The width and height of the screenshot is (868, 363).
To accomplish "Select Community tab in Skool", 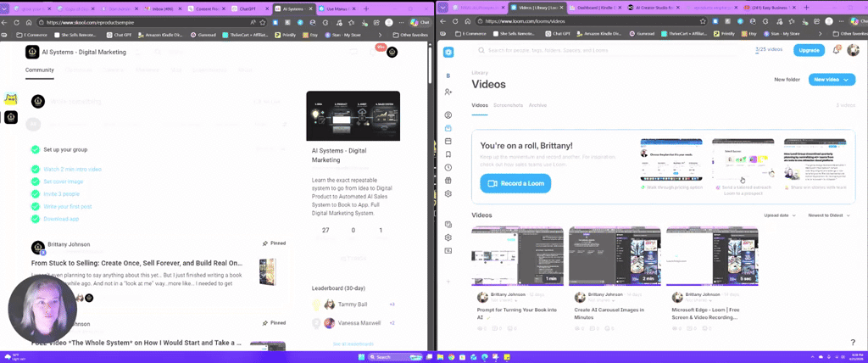I will click(39, 70).
